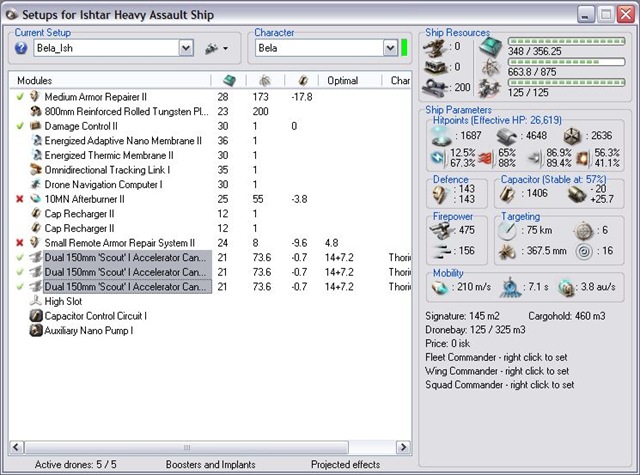
Task: Click the Medium Armor Repairer II module icon
Action: tap(35, 97)
